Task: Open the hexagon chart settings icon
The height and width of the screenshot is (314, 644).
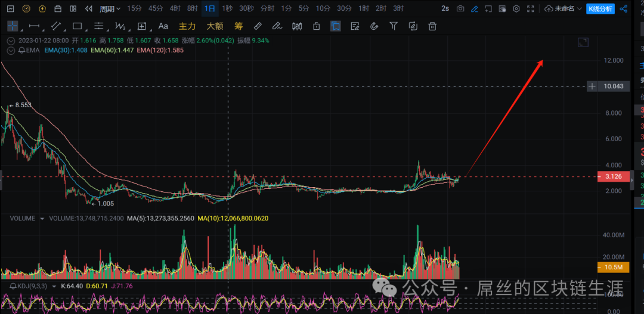Action: click(516, 9)
